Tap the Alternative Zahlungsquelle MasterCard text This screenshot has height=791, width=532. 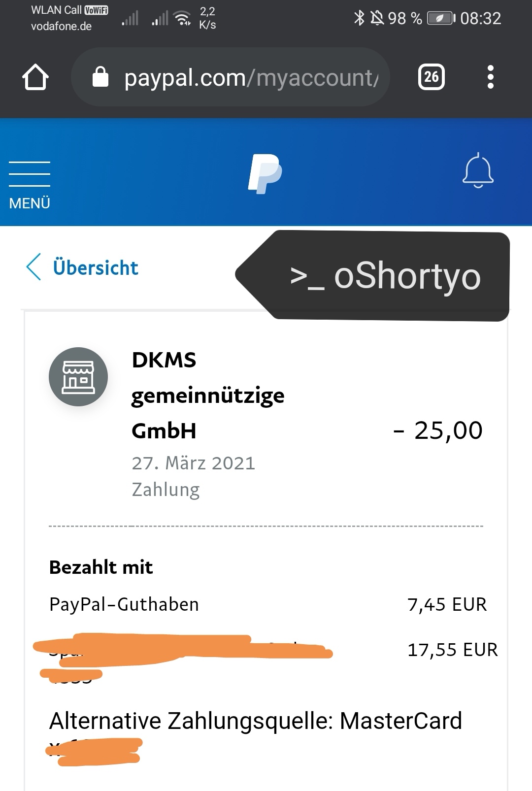click(256, 721)
